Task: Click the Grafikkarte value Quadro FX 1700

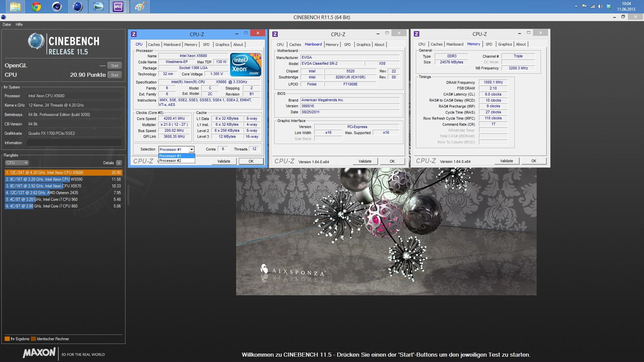Action: click(74, 133)
